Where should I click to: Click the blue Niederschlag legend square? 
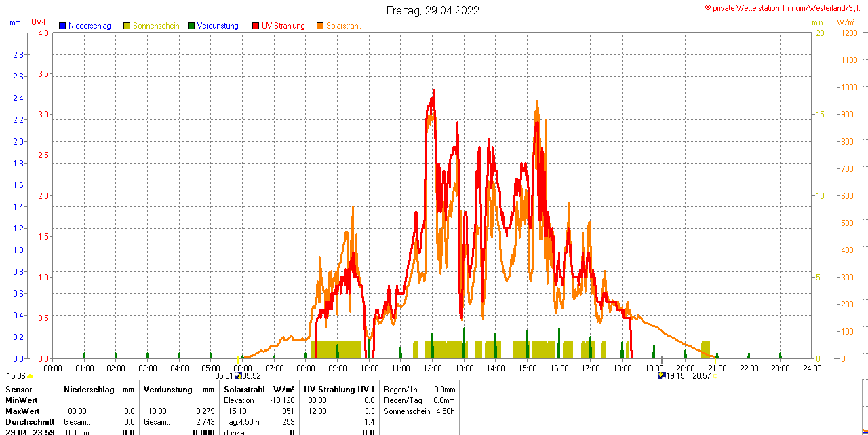pyautogui.click(x=62, y=26)
